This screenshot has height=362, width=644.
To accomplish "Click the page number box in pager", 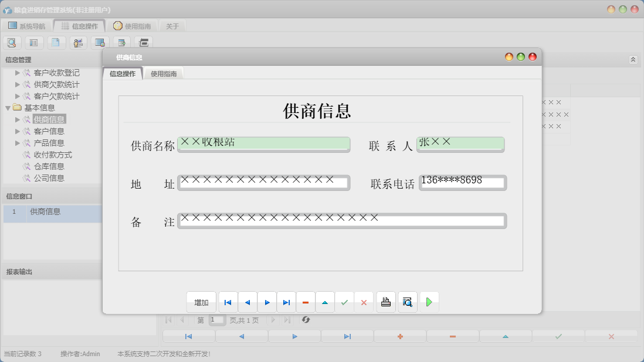I will pyautogui.click(x=217, y=320).
